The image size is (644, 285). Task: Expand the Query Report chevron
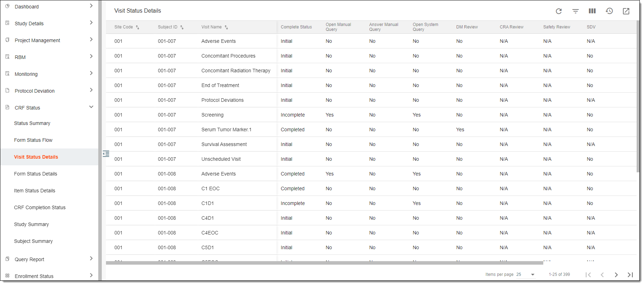pyautogui.click(x=91, y=258)
